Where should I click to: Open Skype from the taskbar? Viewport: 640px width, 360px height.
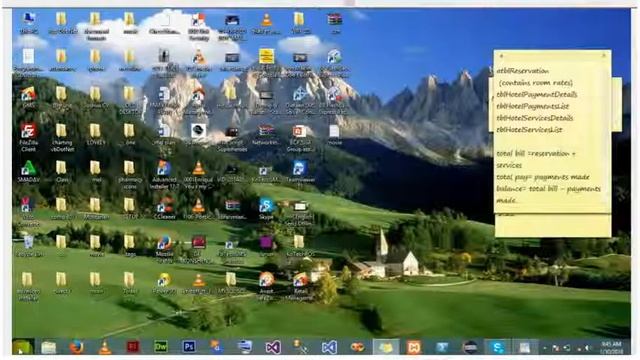pyautogui.click(x=498, y=347)
